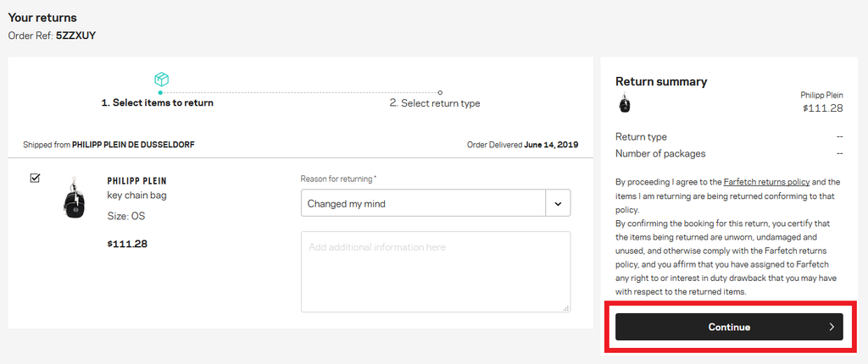
Task: Click the Number of packages row
Action: click(x=729, y=153)
